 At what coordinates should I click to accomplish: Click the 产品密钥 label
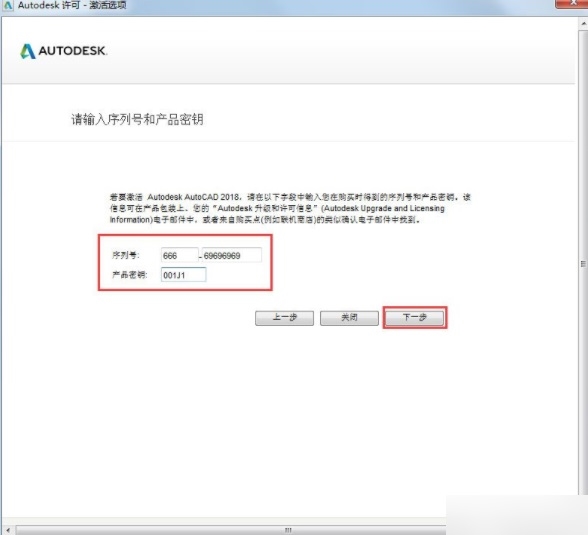pyautogui.click(x=130, y=275)
